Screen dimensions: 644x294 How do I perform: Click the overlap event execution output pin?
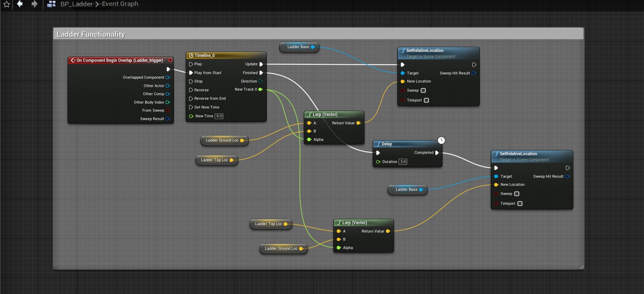[168, 69]
